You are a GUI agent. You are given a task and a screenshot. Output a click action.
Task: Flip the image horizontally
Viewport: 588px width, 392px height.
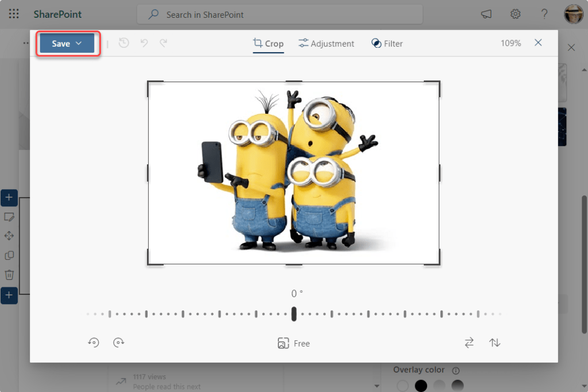pos(469,343)
